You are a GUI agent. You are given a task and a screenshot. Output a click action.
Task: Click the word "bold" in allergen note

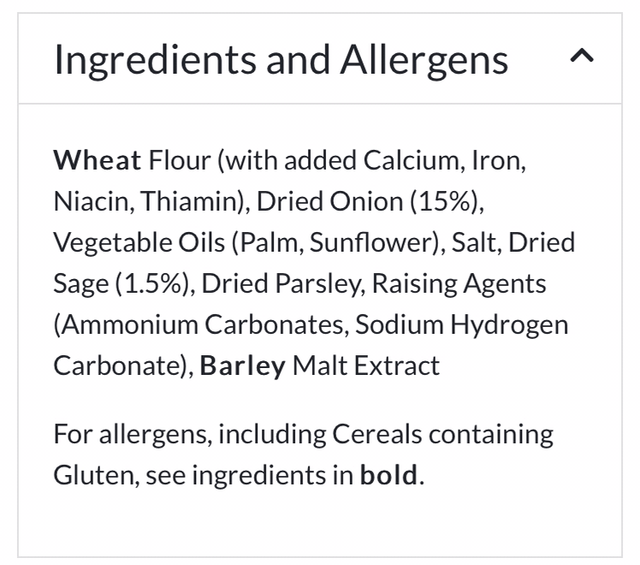(390, 475)
